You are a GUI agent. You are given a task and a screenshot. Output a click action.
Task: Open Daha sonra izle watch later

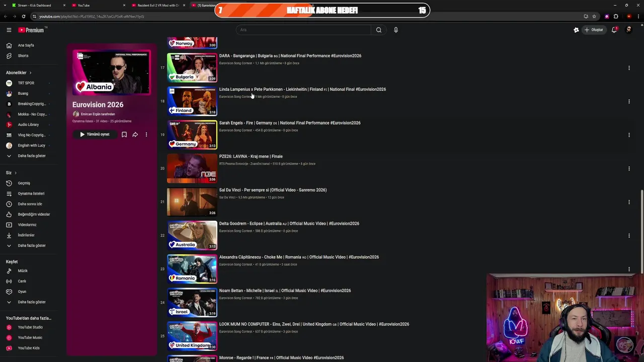click(x=30, y=204)
